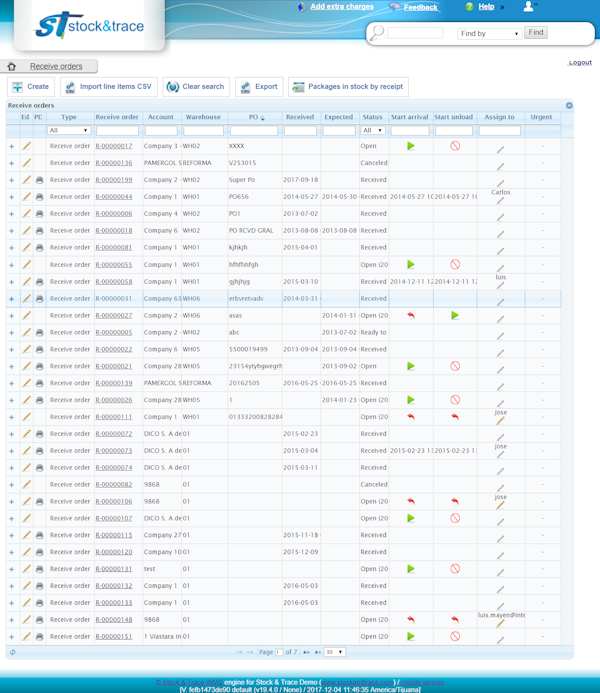
Task: Undo start arrival for R-00000111
Action: point(411,416)
